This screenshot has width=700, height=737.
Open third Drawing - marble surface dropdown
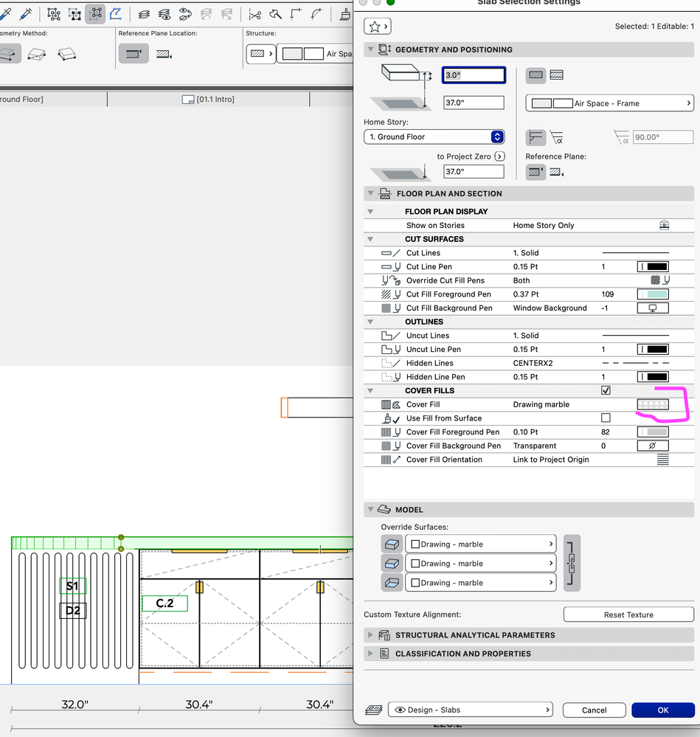[x=481, y=583]
